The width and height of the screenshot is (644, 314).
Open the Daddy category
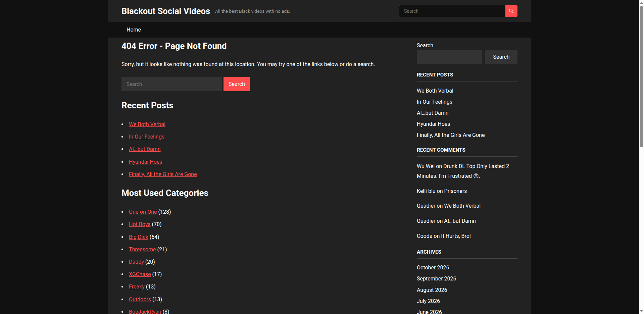[x=136, y=262]
